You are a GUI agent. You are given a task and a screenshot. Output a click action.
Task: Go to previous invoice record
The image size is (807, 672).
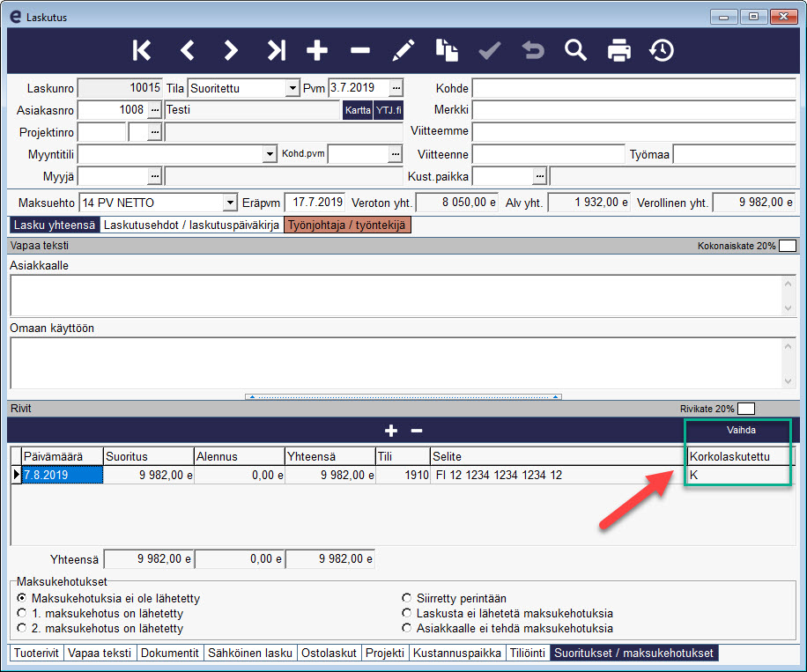click(x=188, y=50)
